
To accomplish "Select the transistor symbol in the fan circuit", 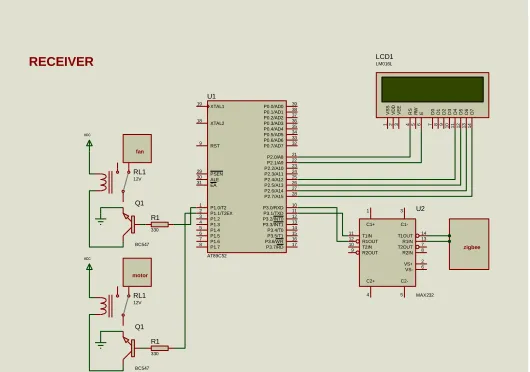I will (128, 224).
